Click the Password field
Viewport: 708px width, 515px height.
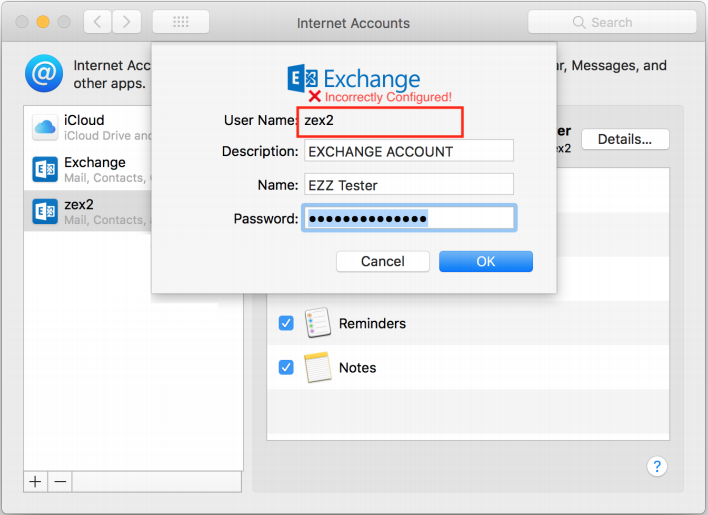point(409,218)
